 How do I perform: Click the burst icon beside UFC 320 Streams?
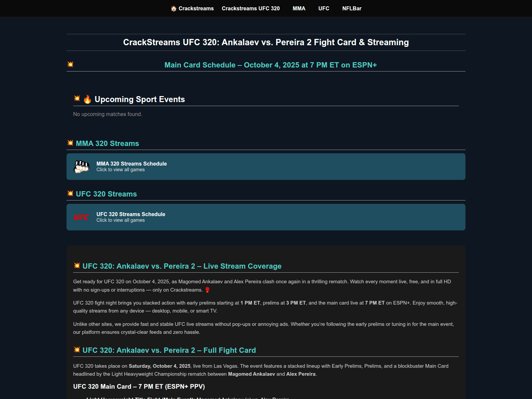click(70, 193)
